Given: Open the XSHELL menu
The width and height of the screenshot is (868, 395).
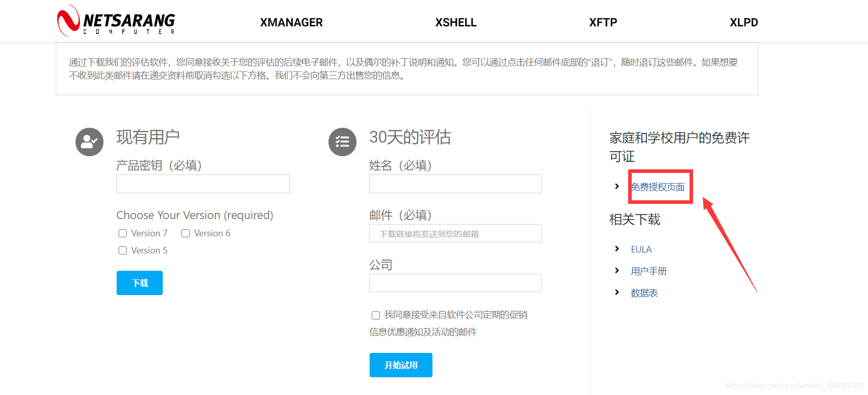Looking at the screenshot, I should pyautogui.click(x=456, y=22).
